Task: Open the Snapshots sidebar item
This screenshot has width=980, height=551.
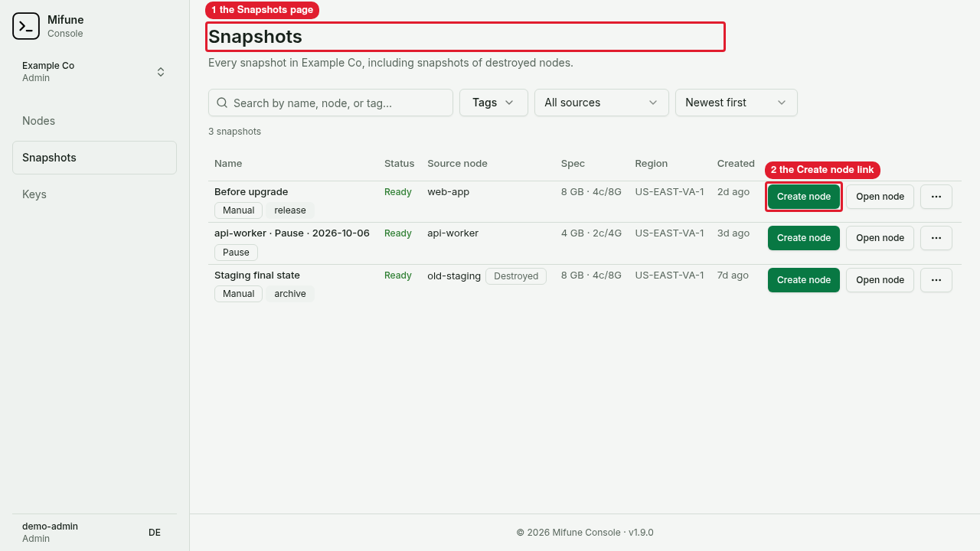Action: [94, 158]
